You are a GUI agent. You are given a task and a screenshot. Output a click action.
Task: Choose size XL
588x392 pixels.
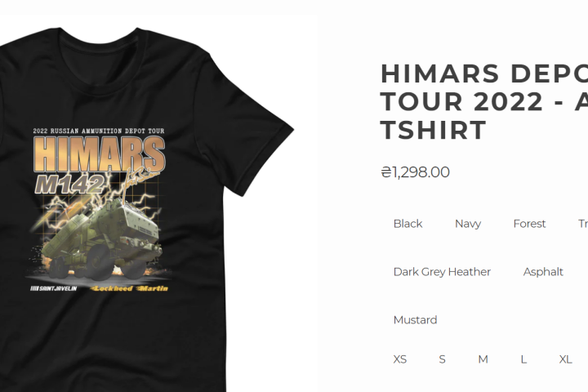point(565,359)
